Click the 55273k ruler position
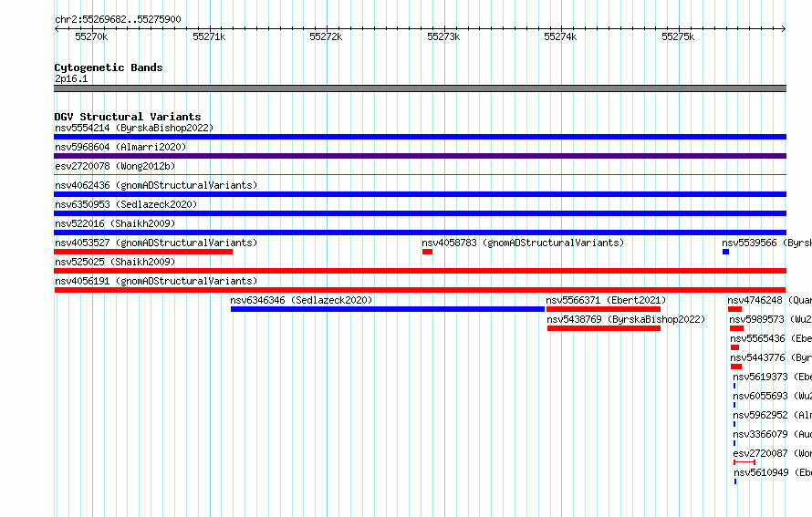The image size is (812, 517). tap(443, 36)
